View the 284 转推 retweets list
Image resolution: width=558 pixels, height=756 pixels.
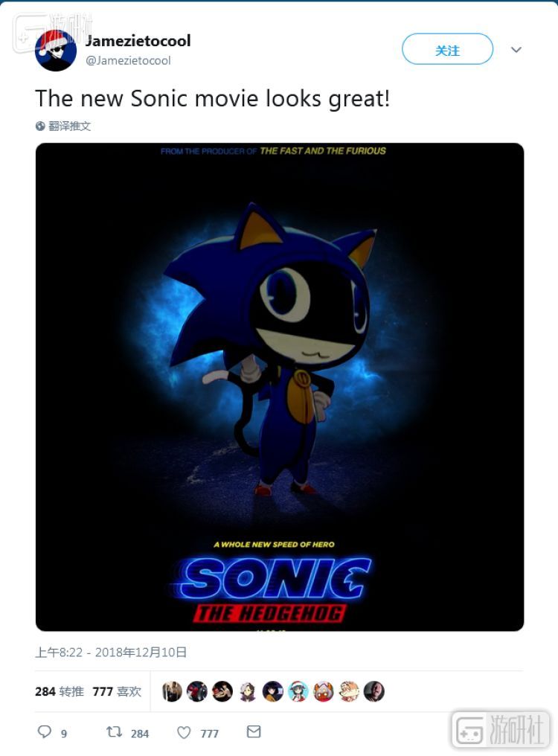[x=59, y=692]
